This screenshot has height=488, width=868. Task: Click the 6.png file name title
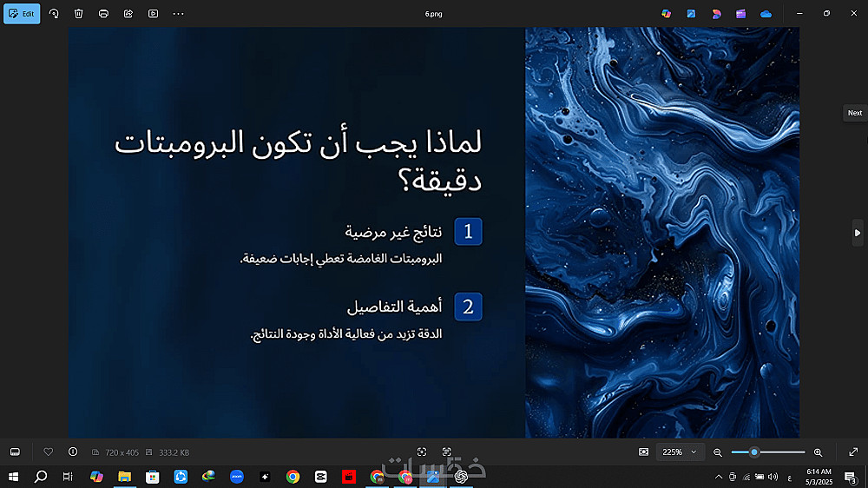coord(433,14)
